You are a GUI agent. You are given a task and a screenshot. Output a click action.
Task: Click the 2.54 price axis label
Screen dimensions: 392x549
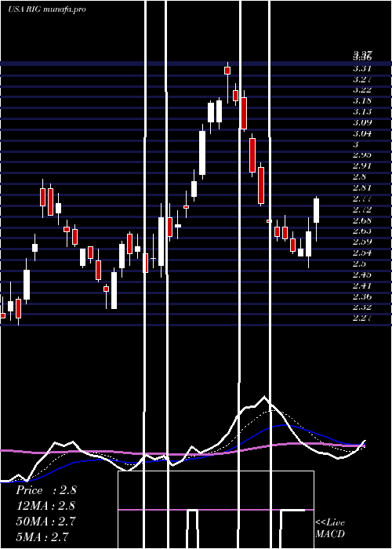(362, 253)
